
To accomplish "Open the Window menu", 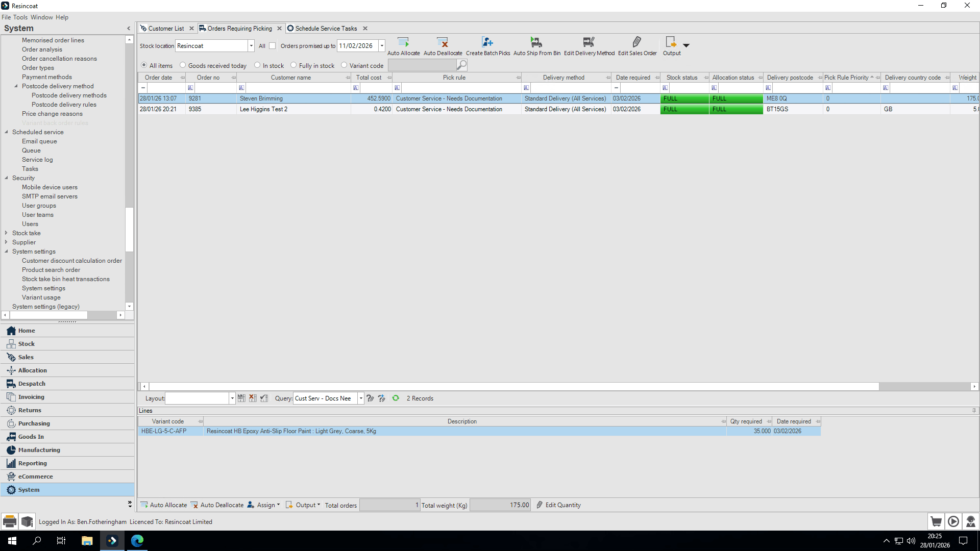I will point(42,17).
